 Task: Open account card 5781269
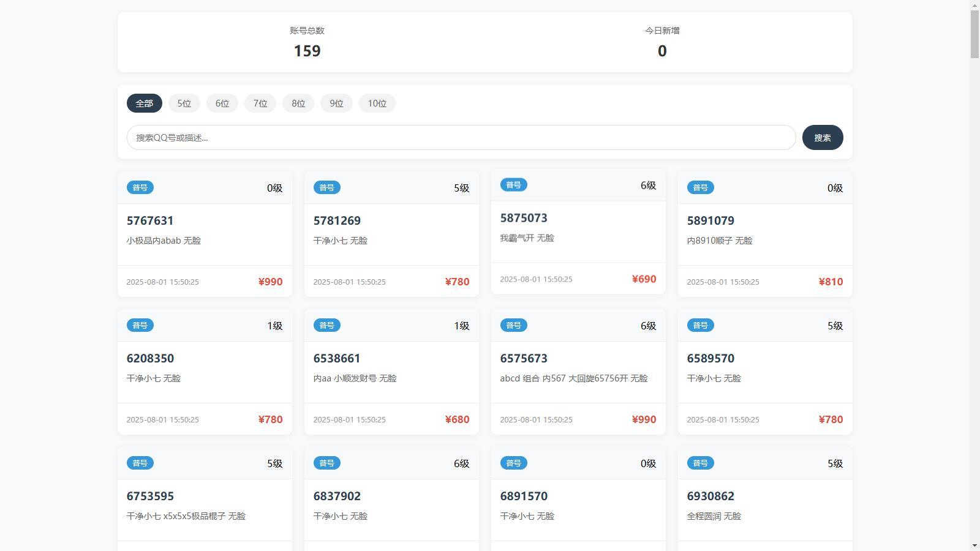(391, 234)
